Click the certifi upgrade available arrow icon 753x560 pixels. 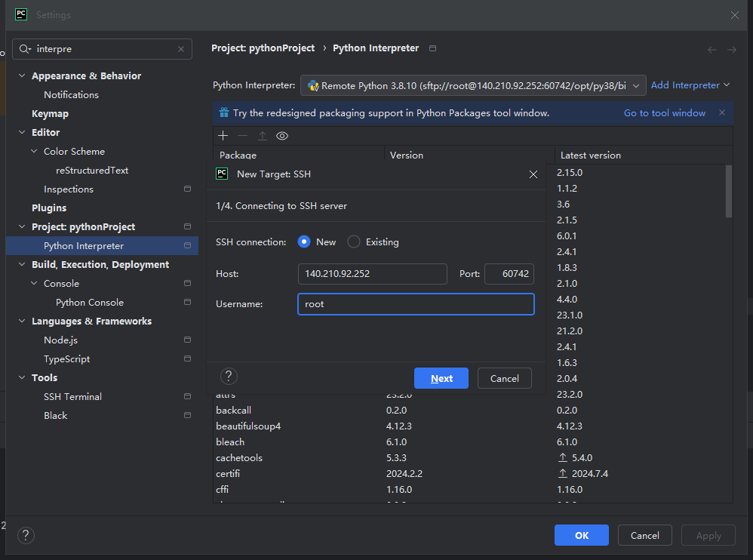563,473
